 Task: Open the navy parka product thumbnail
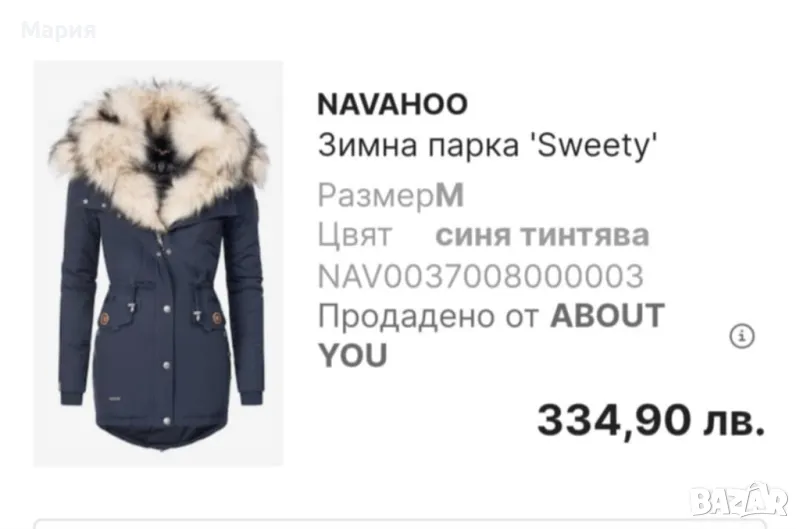tap(158, 263)
